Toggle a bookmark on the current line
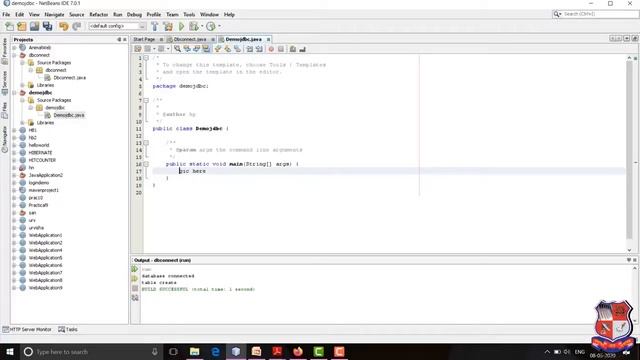Image resolution: width=640 pixels, height=360 pixels. coord(237,49)
